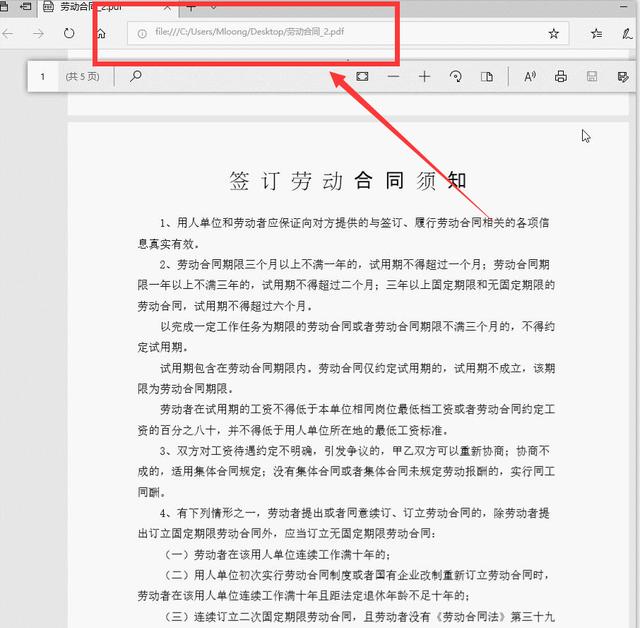
Task: Click the line （一）劳动者在该用人单位连续工作满十年的
Action: 277,555
